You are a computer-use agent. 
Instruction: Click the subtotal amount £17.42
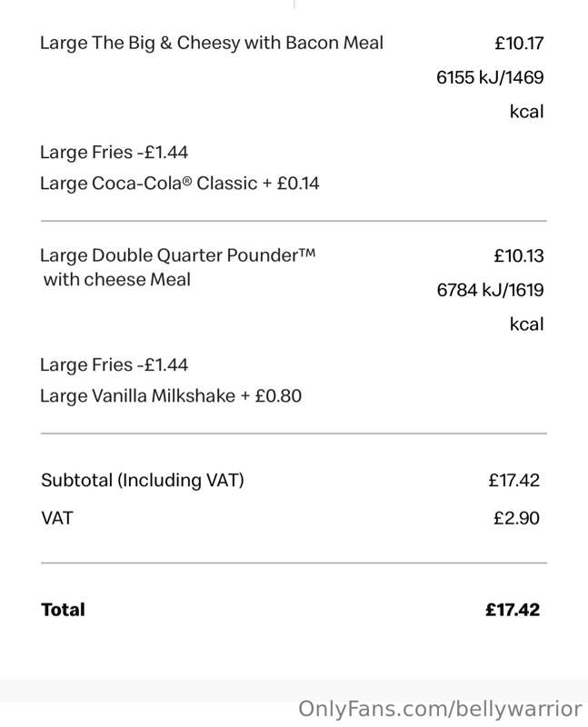click(x=513, y=481)
